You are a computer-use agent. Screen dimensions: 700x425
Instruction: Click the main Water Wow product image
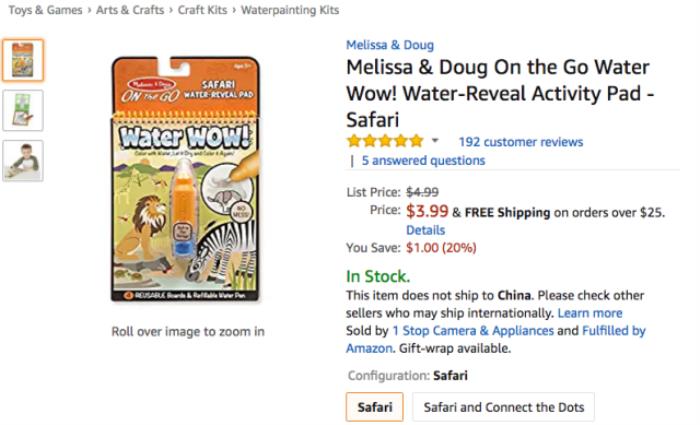(187, 180)
